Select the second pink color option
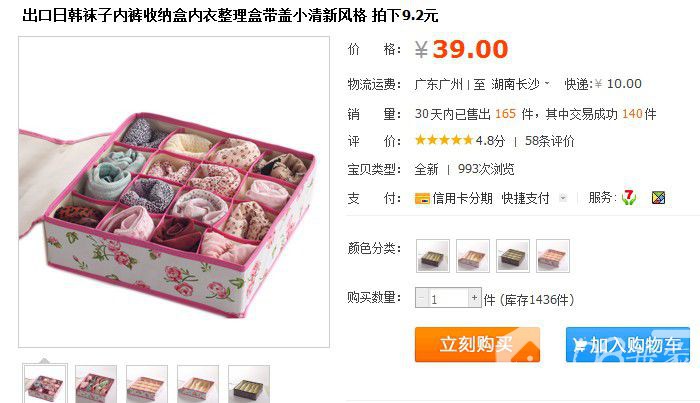 coord(473,256)
